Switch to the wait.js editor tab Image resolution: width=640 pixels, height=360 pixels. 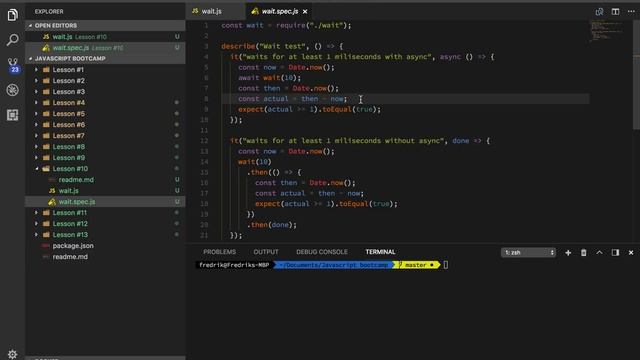tap(216, 11)
